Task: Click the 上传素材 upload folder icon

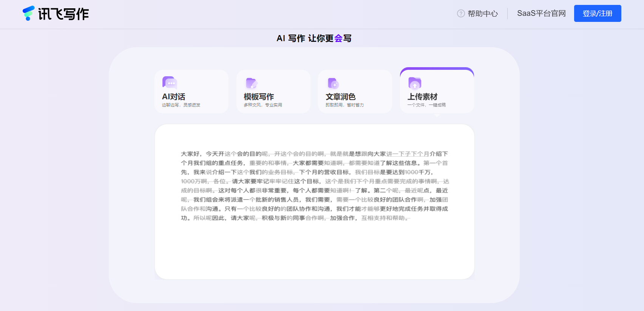Action: coord(415,83)
